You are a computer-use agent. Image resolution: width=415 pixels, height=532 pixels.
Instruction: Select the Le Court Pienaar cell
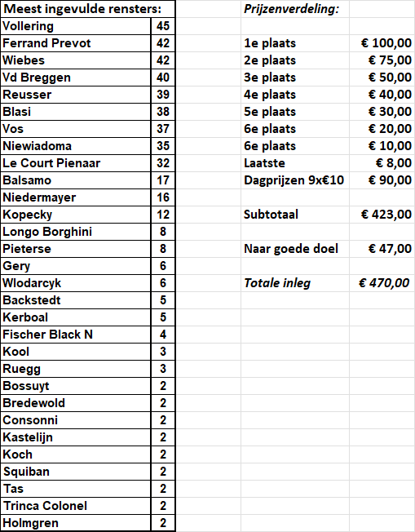tap(76, 163)
